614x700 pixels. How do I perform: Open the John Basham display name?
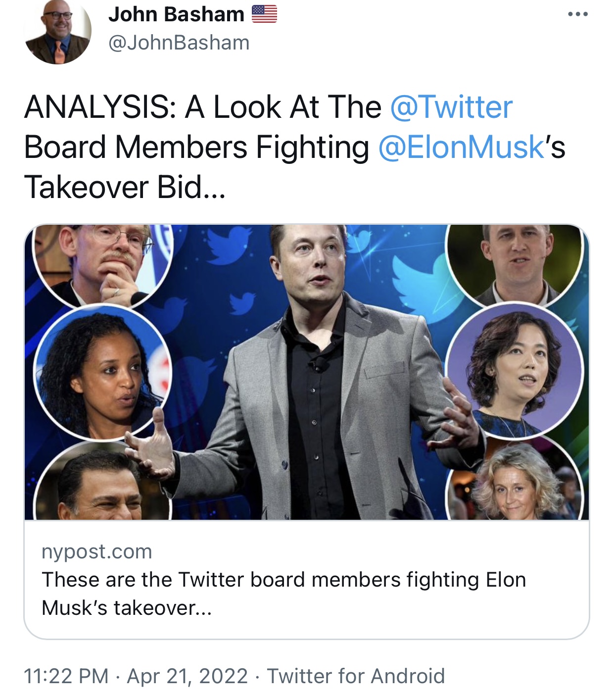tap(176, 14)
